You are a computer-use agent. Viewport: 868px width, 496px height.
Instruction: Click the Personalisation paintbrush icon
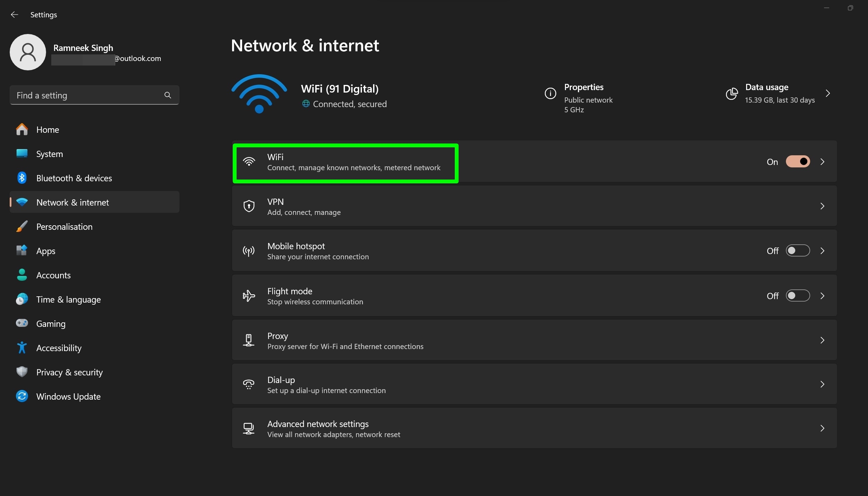point(22,226)
